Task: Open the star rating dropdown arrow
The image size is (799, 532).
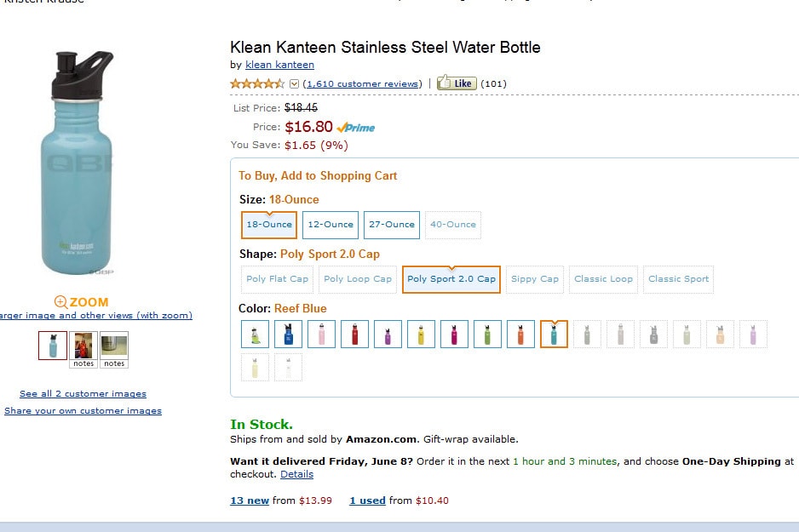Action: (295, 83)
